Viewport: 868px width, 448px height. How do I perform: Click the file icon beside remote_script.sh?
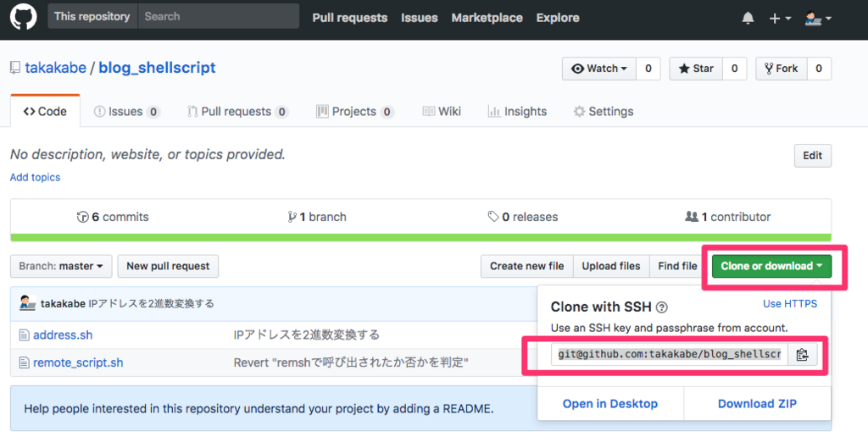point(24,362)
